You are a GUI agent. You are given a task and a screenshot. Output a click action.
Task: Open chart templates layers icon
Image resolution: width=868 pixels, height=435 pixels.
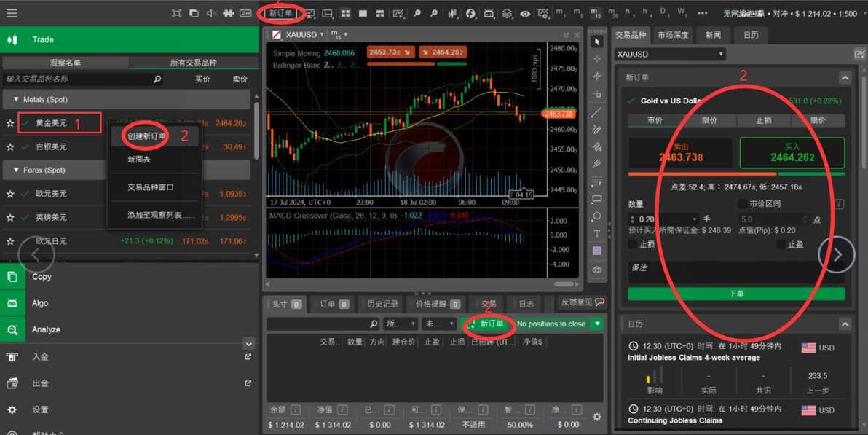[507, 13]
